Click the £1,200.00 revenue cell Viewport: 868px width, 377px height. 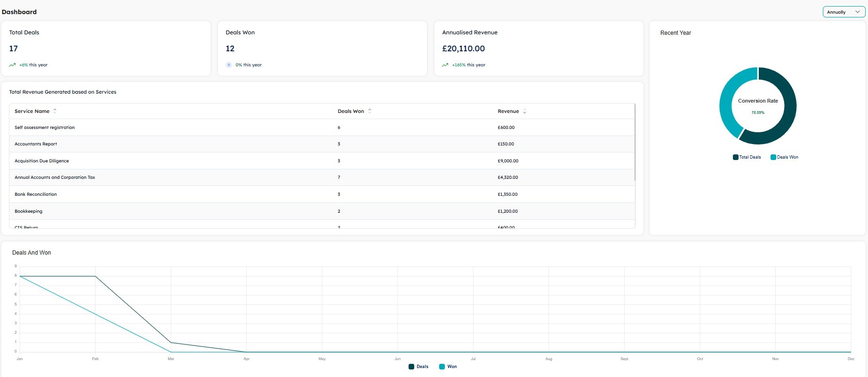pos(507,211)
